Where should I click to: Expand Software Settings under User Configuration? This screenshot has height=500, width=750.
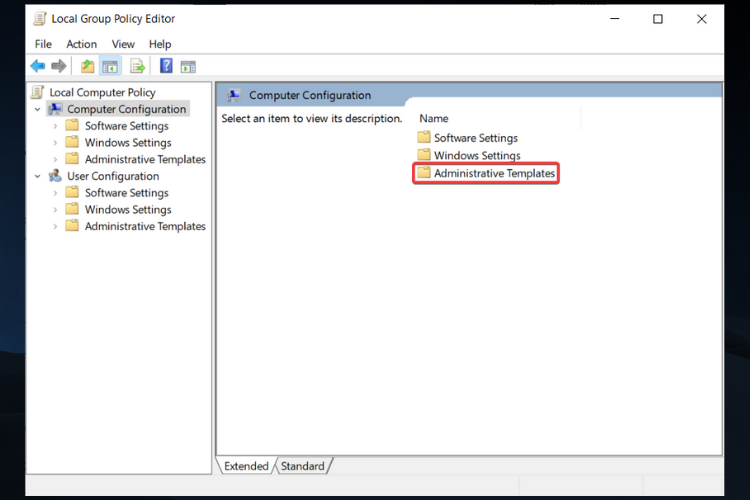[x=55, y=193]
